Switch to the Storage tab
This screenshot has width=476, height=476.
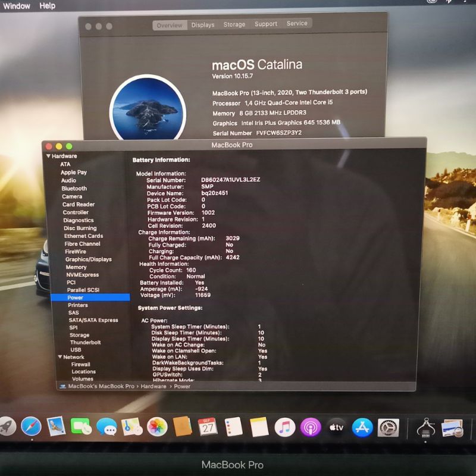pos(234,24)
